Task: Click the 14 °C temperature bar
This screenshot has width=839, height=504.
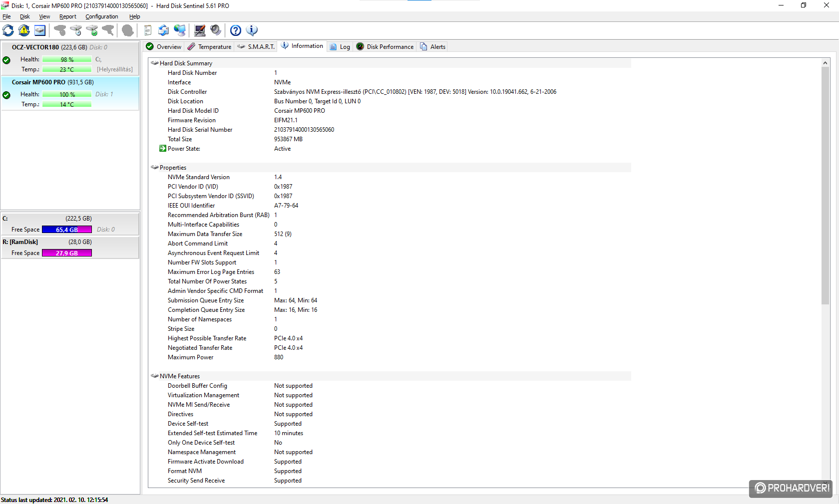Action: click(67, 104)
